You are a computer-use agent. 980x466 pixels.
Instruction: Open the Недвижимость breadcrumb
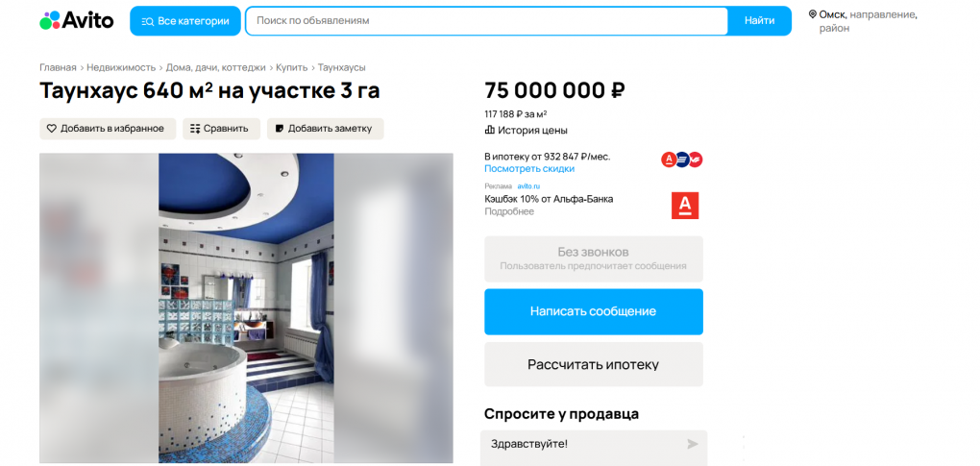(x=121, y=67)
